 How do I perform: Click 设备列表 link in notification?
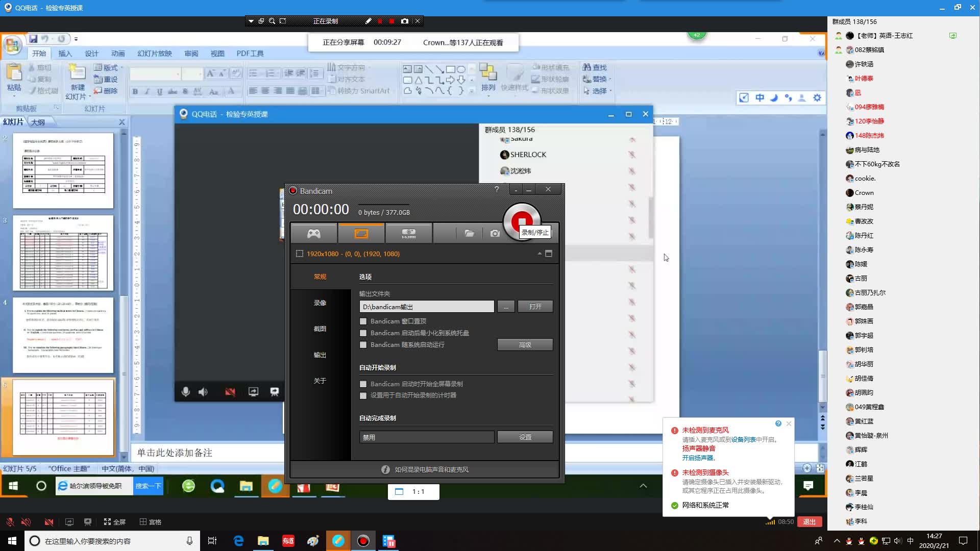744,439
